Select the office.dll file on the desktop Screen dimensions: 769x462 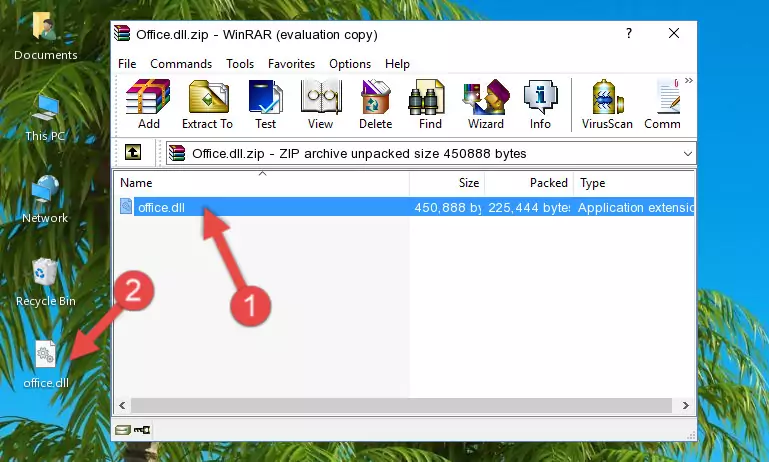46,365
